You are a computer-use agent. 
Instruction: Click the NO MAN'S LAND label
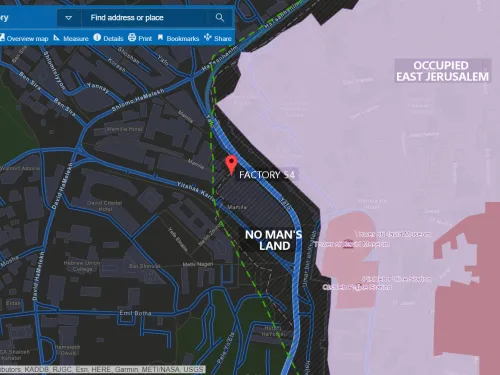point(274,240)
